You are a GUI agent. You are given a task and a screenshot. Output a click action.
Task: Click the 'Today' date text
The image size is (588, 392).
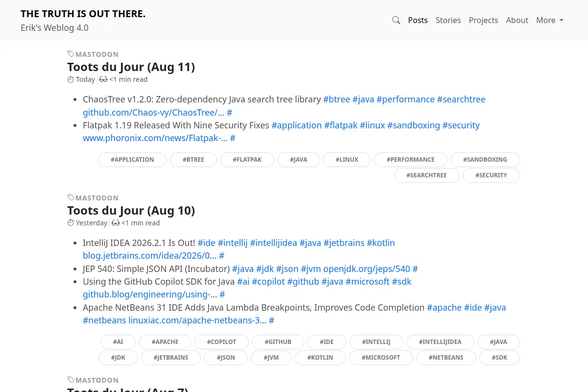tap(85, 79)
